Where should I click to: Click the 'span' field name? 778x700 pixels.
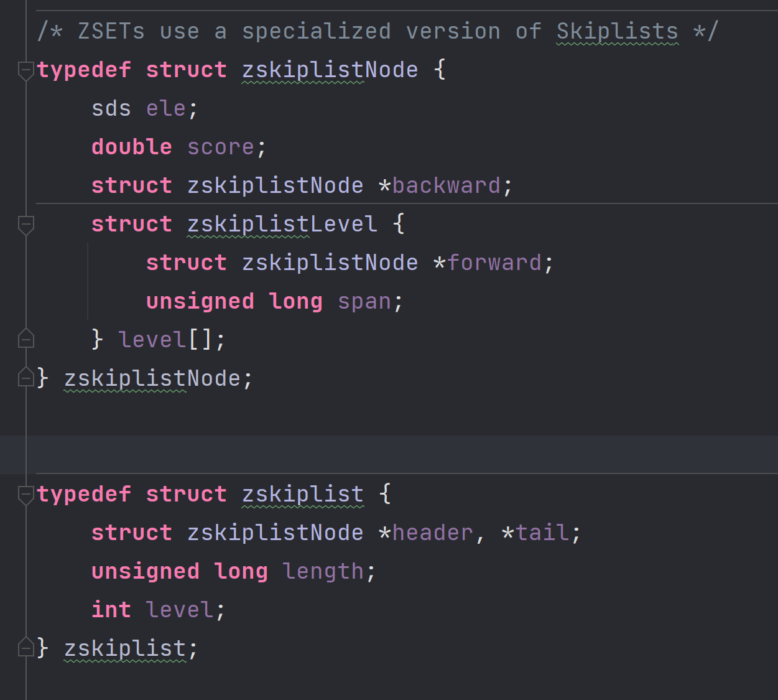[364, 301]
